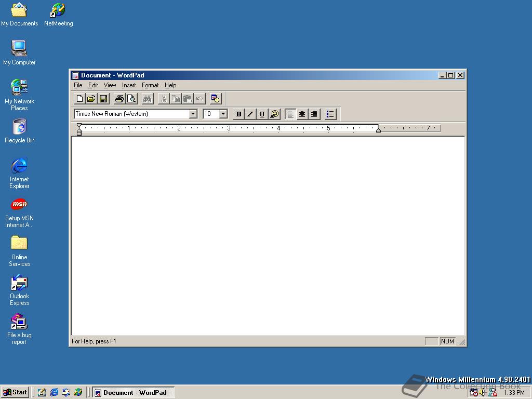
Task: Open the Format menu
Action: 150,85
